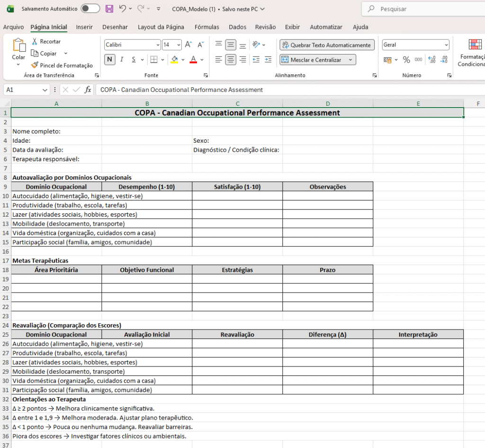The image size is (485, 448).
Task: Open the Name Box A1 dropdown
Action: (45, 90)
